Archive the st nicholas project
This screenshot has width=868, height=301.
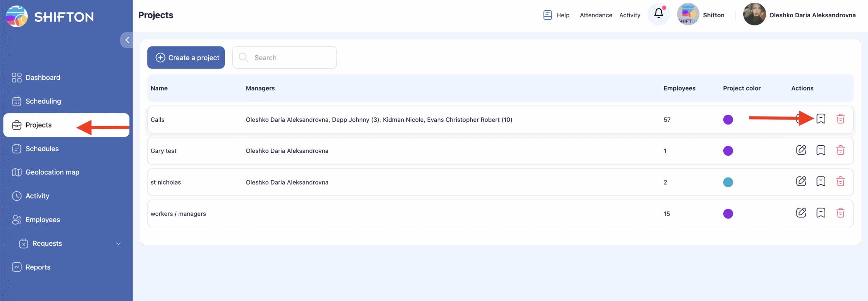coord(821,182)
